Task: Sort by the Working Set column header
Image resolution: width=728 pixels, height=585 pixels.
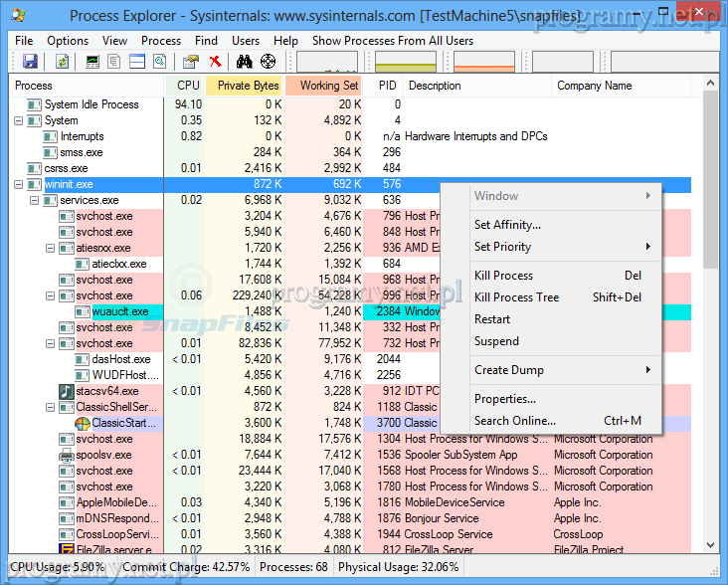Action: (328, 86)
